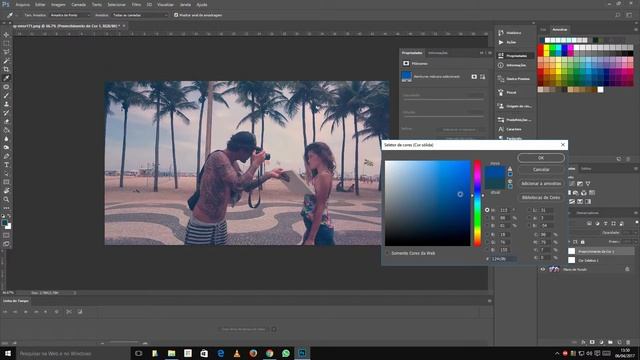
Task: Open the Camada menu
Action: click(78, 4)
